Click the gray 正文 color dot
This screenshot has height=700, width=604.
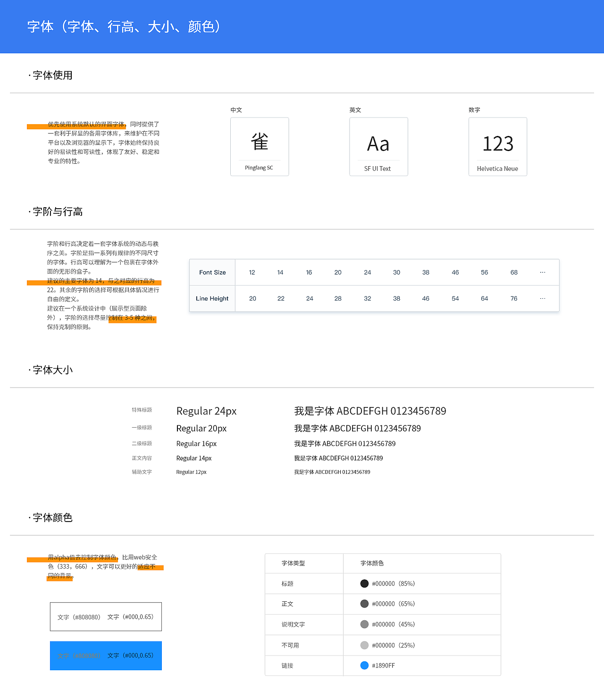tap(364, 604)
